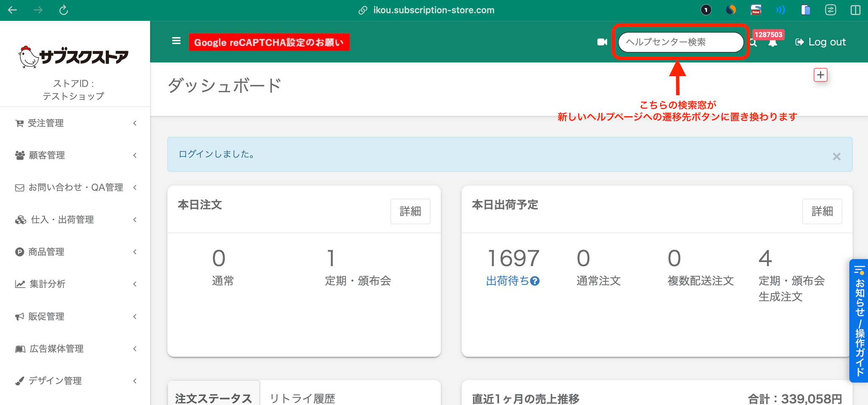Switch to the リトライ履歴 tab
Viewport: 868px width, 405px height.
pyautogui.click(x=302, y=398)
